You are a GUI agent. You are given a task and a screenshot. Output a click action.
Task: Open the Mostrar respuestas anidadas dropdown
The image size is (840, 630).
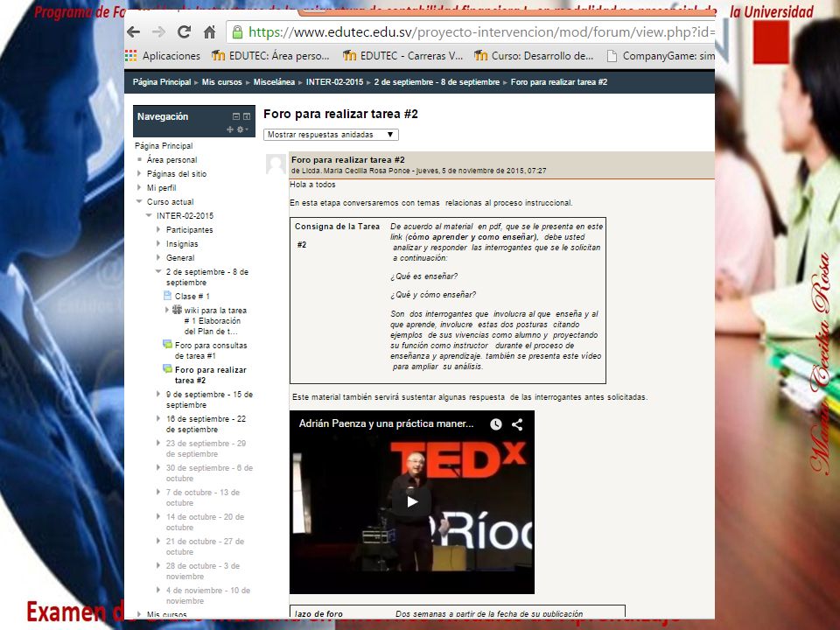click(331, 135)
